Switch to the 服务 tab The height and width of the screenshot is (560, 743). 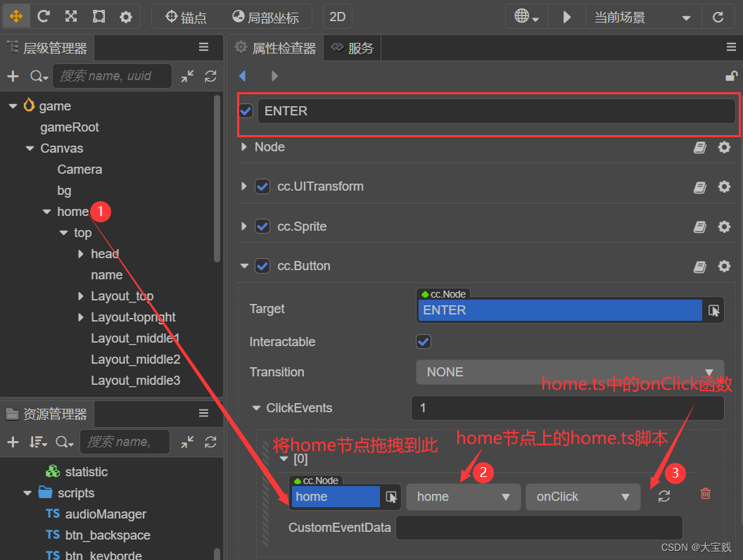pos(353,48)
